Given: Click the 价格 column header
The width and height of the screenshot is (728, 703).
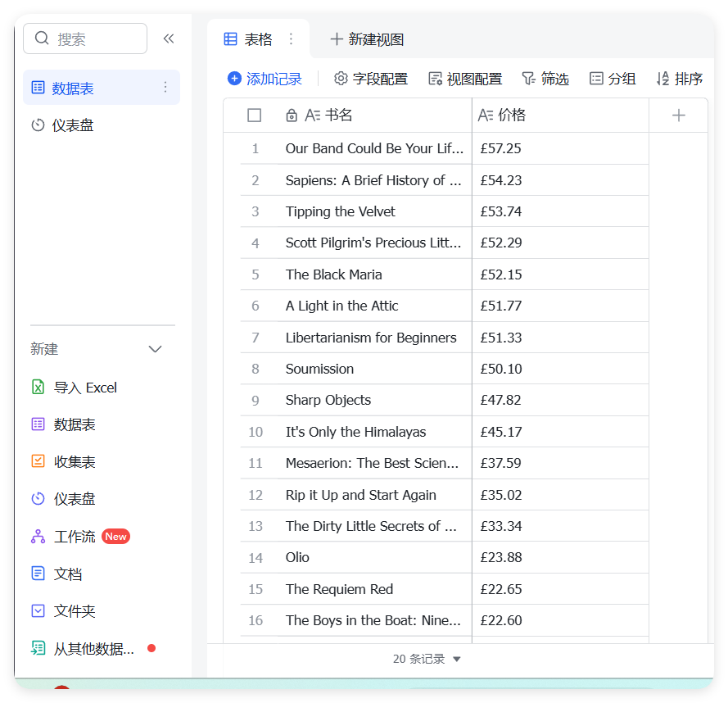Looking at the screenshot, I should click(560, 116).
